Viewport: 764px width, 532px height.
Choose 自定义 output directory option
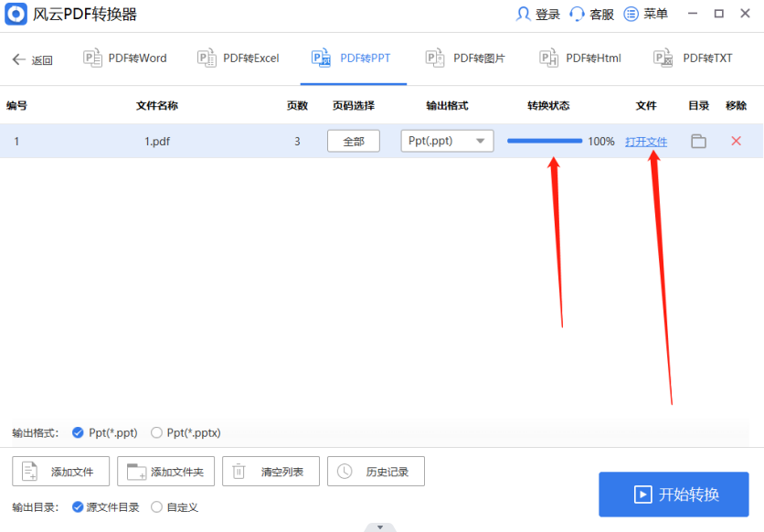(x=156, y=507)
